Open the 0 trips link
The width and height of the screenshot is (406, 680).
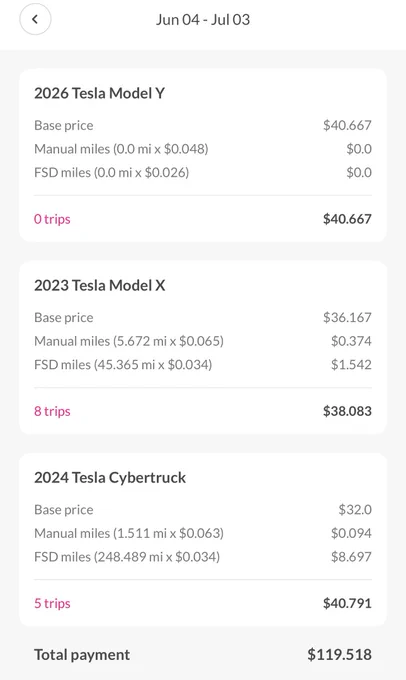(52, 219)
